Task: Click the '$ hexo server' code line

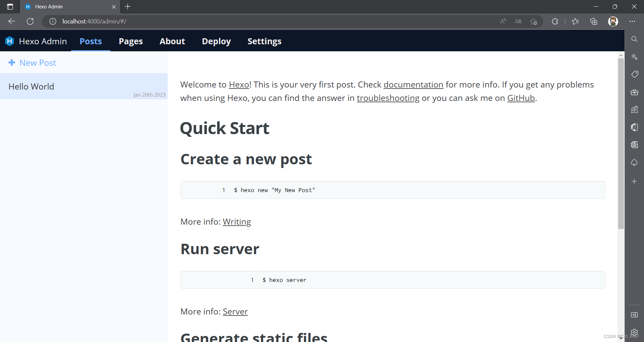Action: (x=284, y=280)
